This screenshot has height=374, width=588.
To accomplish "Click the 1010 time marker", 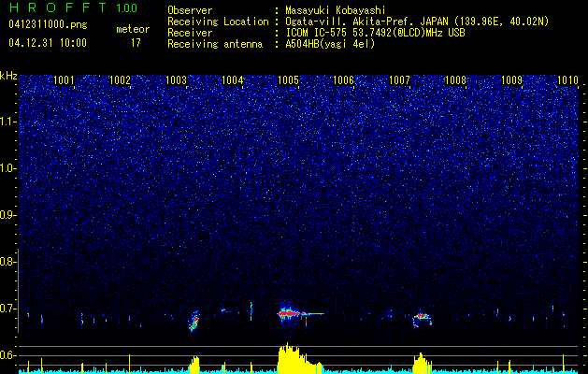I will (x=567, y=80).
